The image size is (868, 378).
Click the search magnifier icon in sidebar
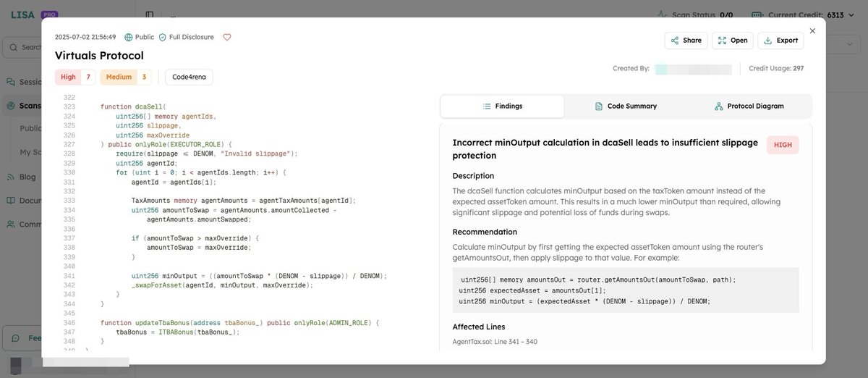pos(13,47)
